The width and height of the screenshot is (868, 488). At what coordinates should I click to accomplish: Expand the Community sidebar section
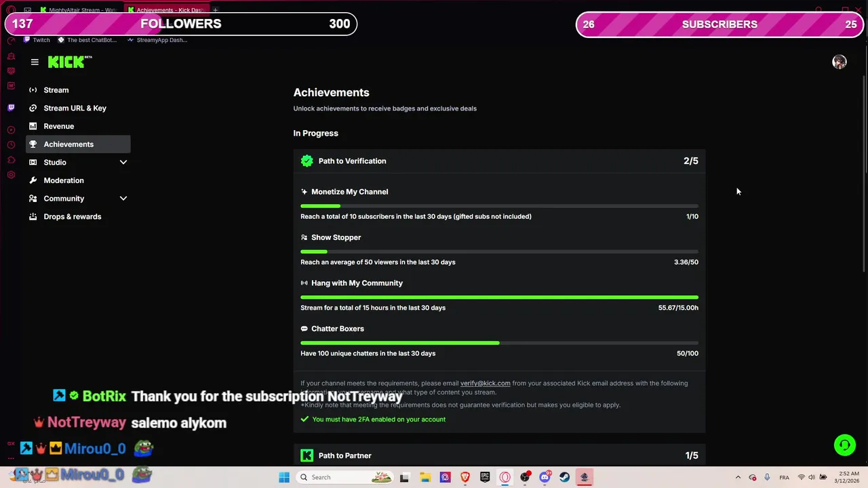point(123,199)
